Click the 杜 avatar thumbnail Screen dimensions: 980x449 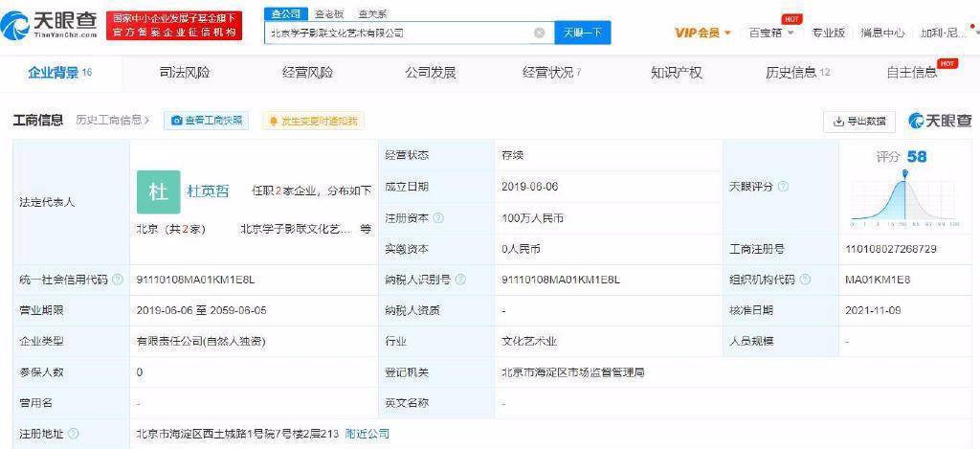(159, 192)
